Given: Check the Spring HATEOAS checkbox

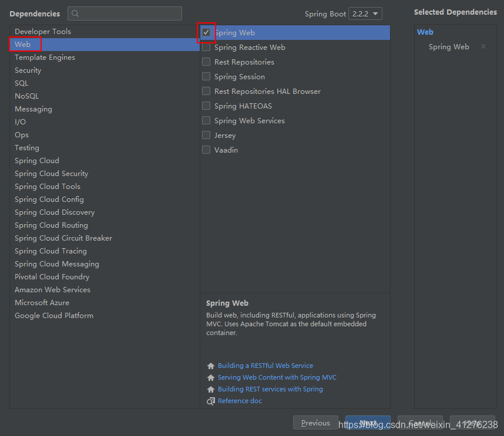Looking at the screenshot, I should click(206, 106).
